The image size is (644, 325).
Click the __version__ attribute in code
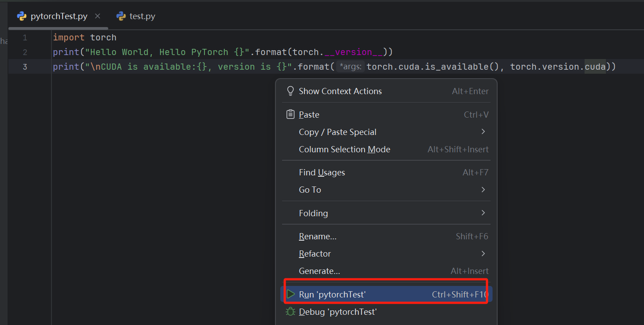(353, 52)
